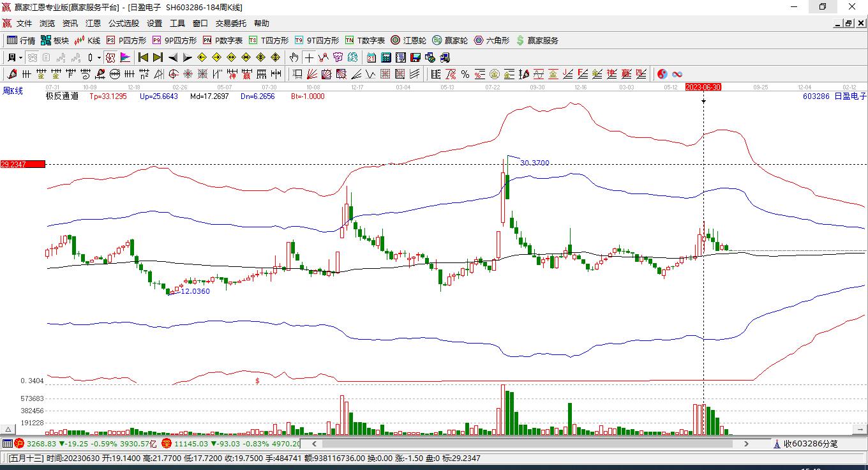
Task: Open the 江恩 menu
Action: 93,24
